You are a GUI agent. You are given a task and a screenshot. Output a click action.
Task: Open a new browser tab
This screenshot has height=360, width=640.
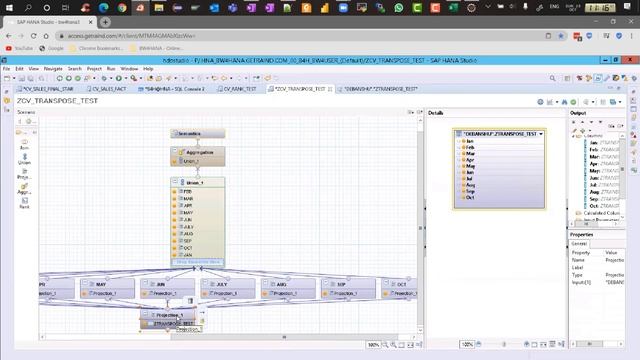105,22
